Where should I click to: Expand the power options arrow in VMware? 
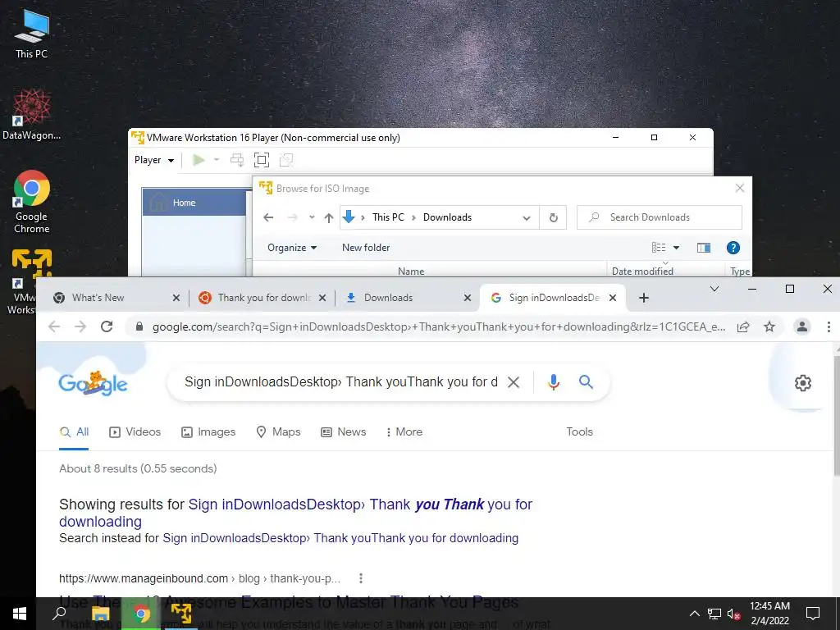pos(217,160)
